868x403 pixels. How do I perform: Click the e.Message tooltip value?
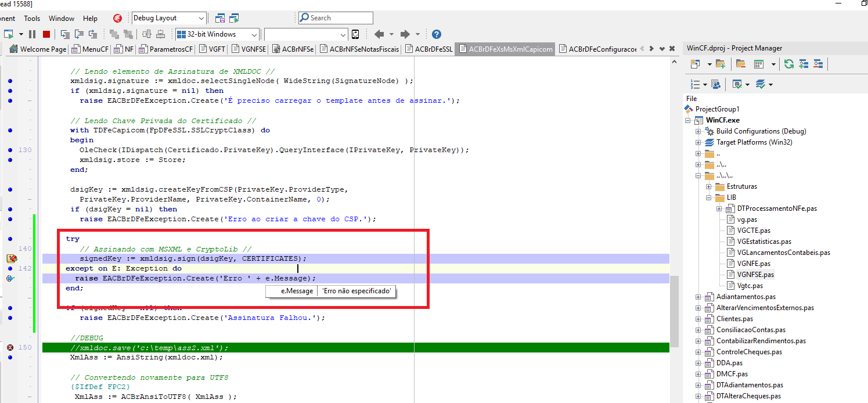(x=356, y=291)
